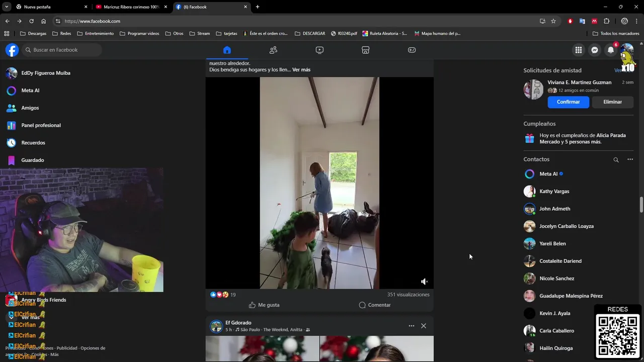
Task: Open a new browser tab
Action: point(258,7)
